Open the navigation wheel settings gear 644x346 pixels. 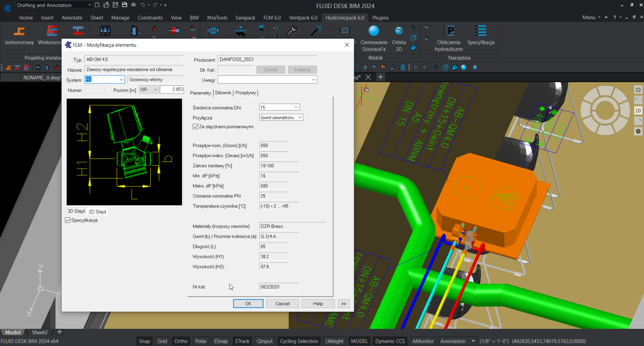tap(638, 131)
